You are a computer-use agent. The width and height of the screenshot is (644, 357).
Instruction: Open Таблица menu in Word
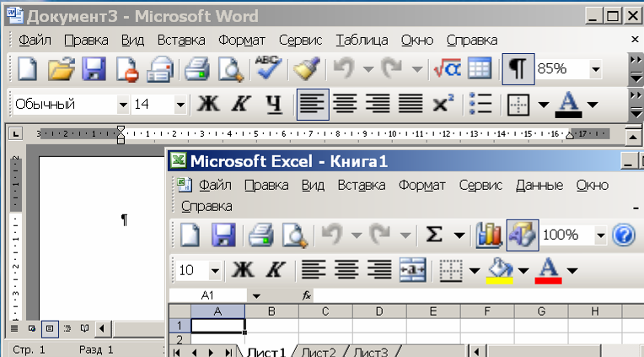(x=362, y=41)
